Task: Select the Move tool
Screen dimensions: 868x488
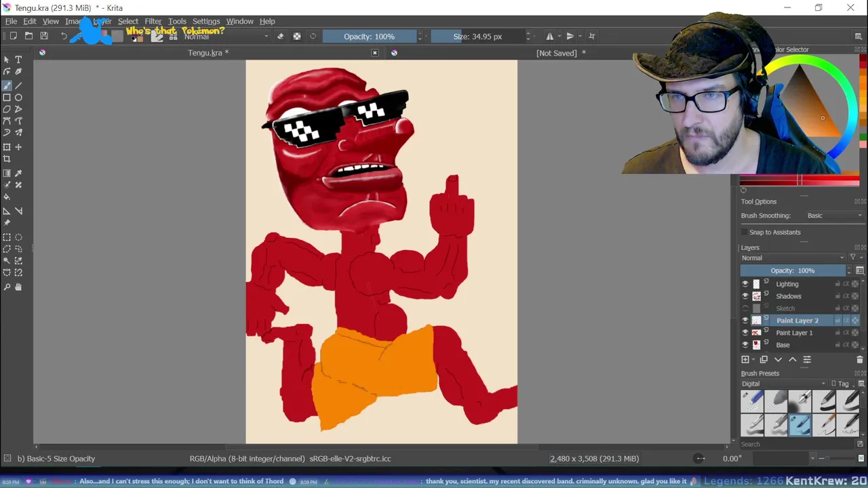Action: coord(18,147)
